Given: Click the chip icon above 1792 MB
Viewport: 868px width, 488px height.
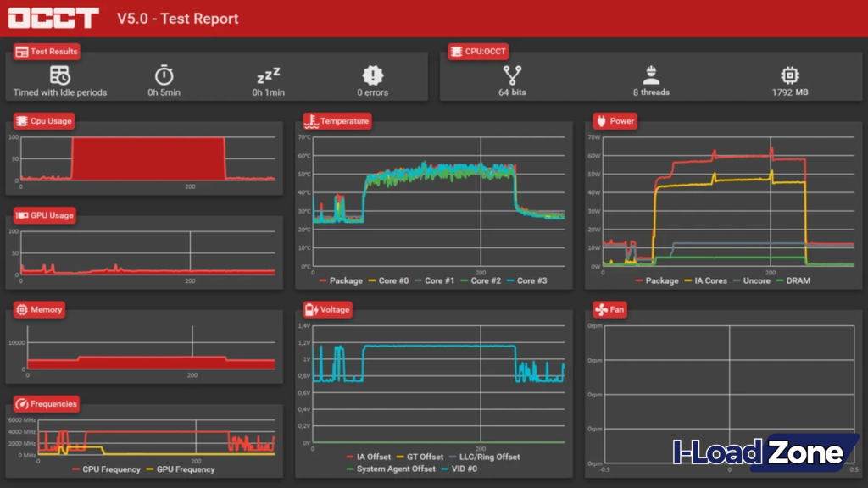Looking at the screenshot, I should [x=790, y=75].
